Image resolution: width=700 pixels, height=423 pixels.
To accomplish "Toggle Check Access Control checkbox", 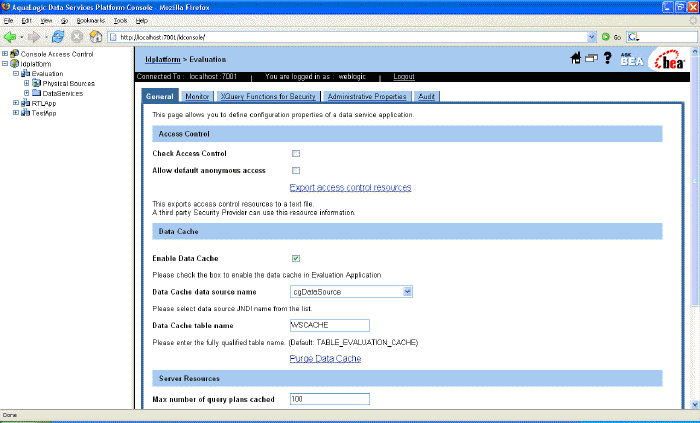I will (296, 153).
